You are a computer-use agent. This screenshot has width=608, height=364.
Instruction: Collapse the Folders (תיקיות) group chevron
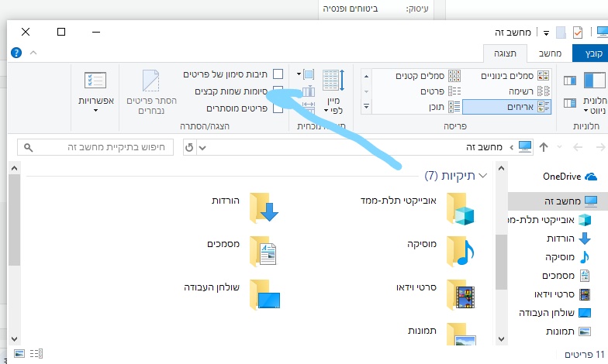tap(482, 176)
